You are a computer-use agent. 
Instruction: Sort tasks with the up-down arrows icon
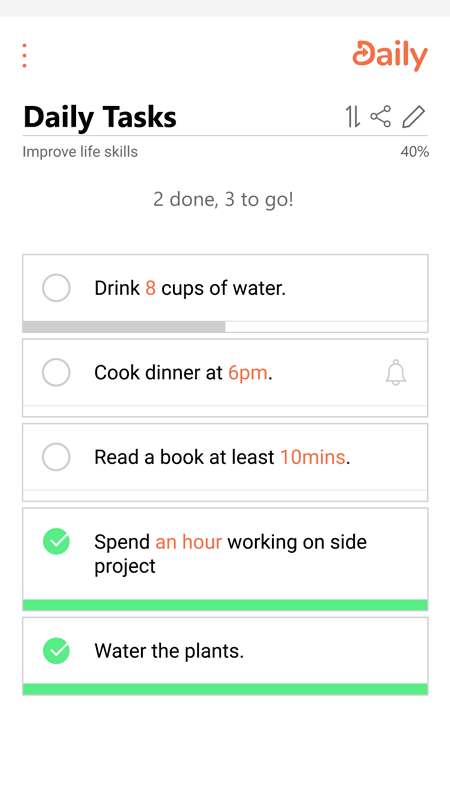353,116
